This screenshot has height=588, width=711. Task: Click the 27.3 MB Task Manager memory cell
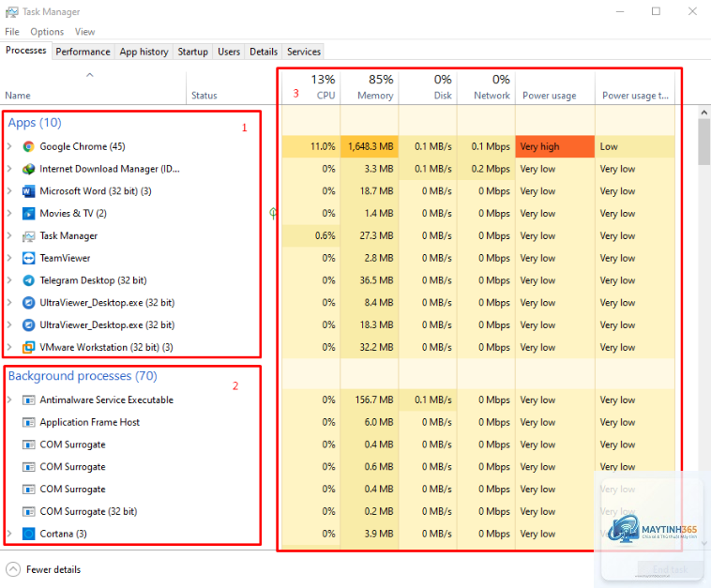coord(370,235)
